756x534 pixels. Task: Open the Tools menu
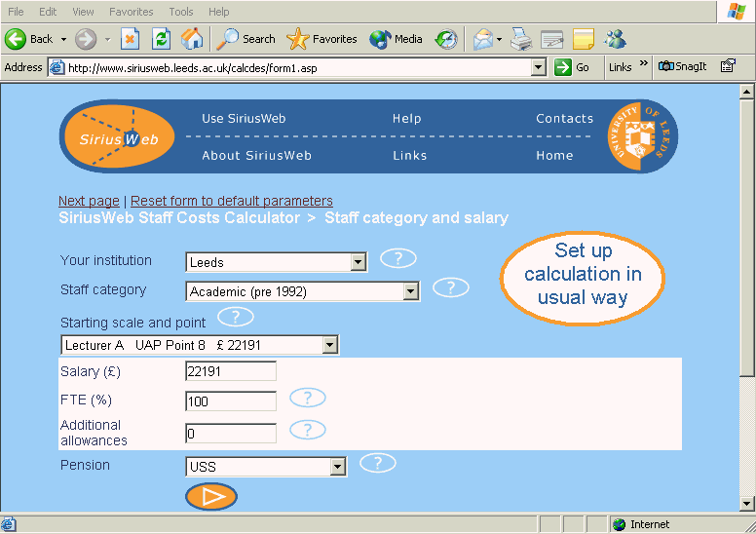[x=181, y=12]
